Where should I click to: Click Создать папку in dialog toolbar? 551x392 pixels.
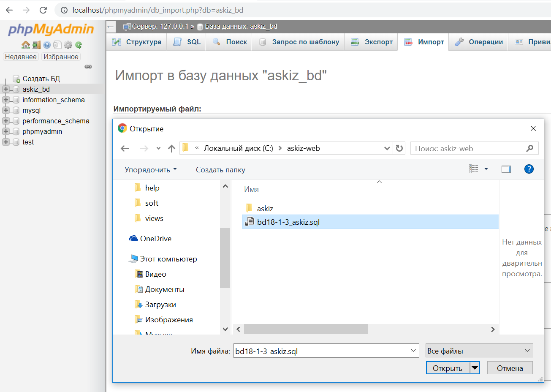(x=220, y=169)
